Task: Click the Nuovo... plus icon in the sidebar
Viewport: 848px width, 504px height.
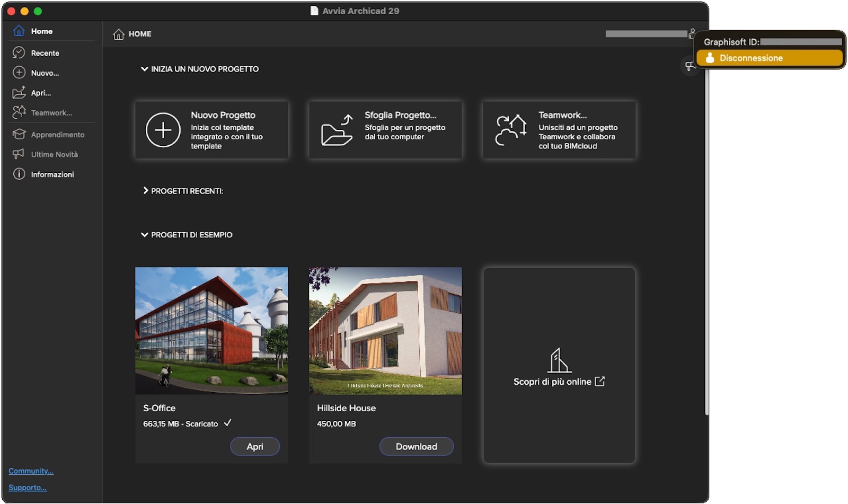Action: pyautogui.click(x=19, y=73)
